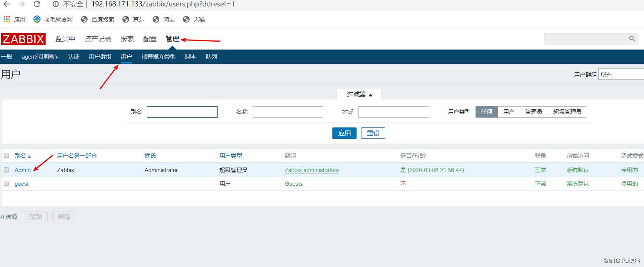Screen dimensions: 644x267
Task: Click guest's 正常 login status
Action: [x=541, y=184]
